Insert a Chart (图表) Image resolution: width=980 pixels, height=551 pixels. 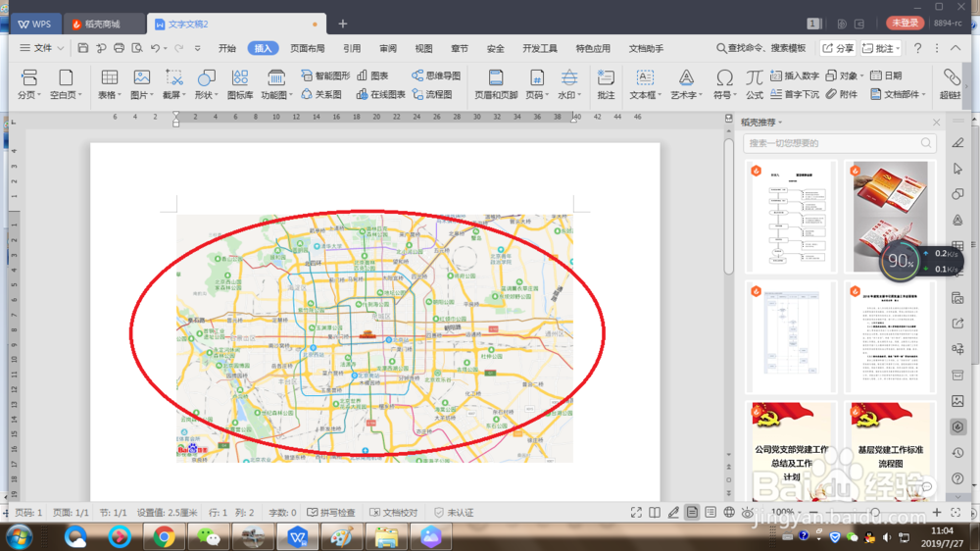point(372,75)
